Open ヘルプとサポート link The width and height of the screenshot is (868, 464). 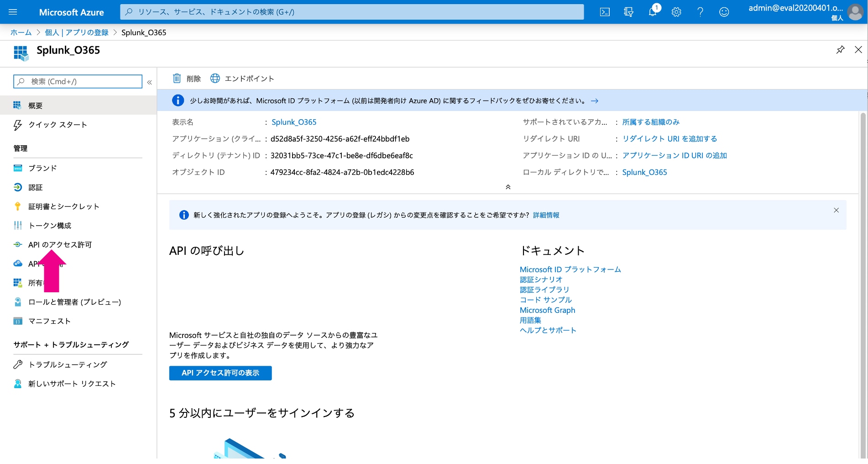pos(548,330)
